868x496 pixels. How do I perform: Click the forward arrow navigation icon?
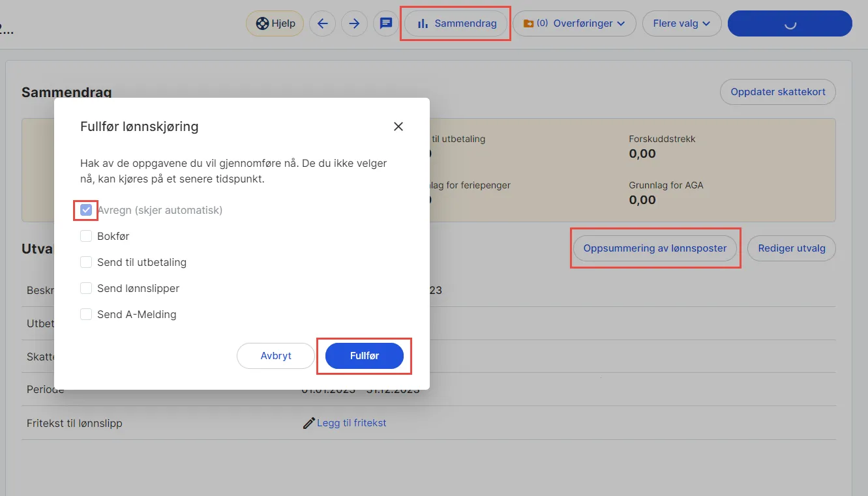354,23
